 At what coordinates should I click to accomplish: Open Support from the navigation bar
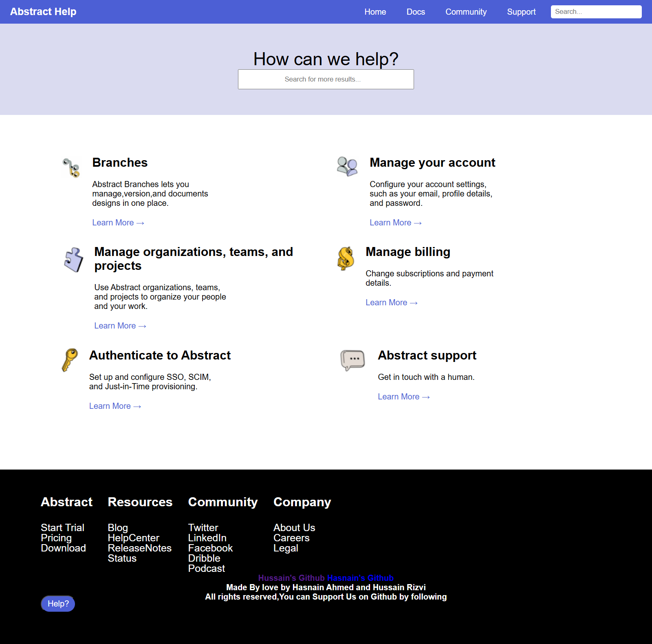click(x=521, y=12)
